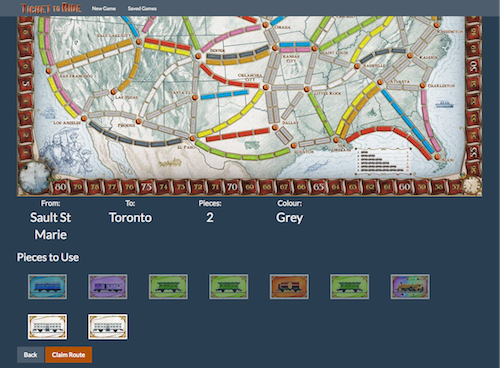Open the New Game menu item
The height and width of the screenshot is (368, 500).
pyautogui.click(x=104, y=8)
